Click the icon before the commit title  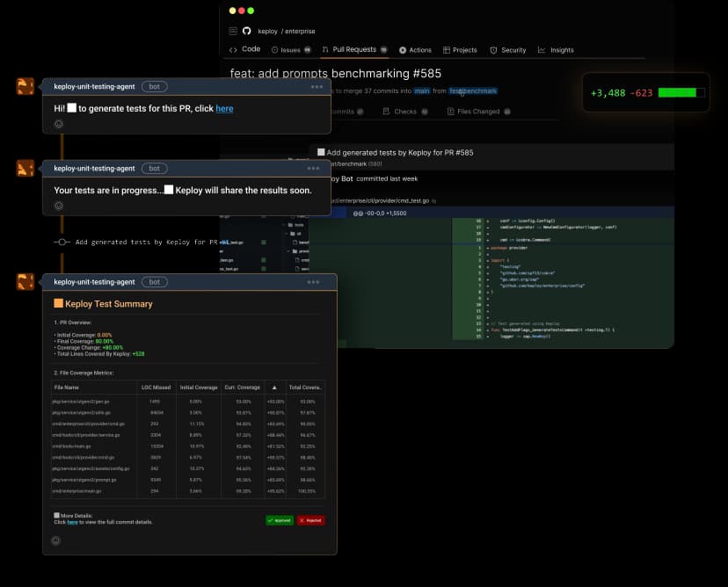321,152
